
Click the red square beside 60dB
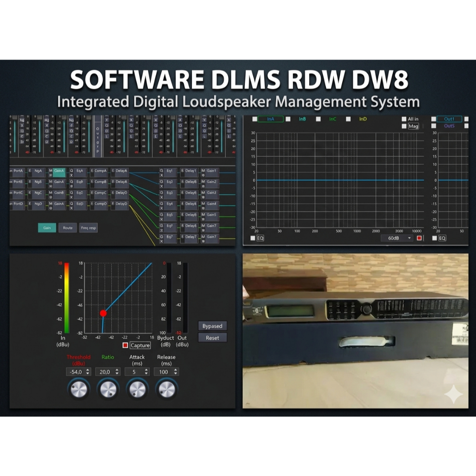tap(419, 238)
